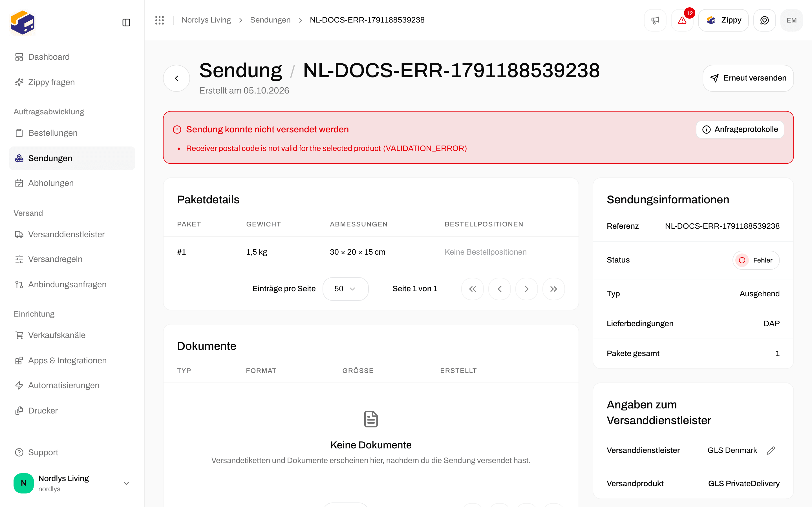Go back using the arrow button

click(x=176, y=78)
